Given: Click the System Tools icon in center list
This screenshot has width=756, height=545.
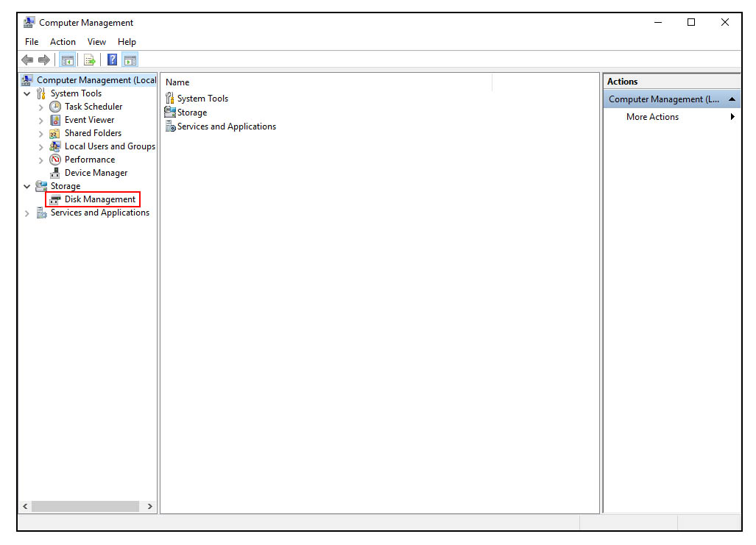Looking at the screenshot, I should click(170, 99).
